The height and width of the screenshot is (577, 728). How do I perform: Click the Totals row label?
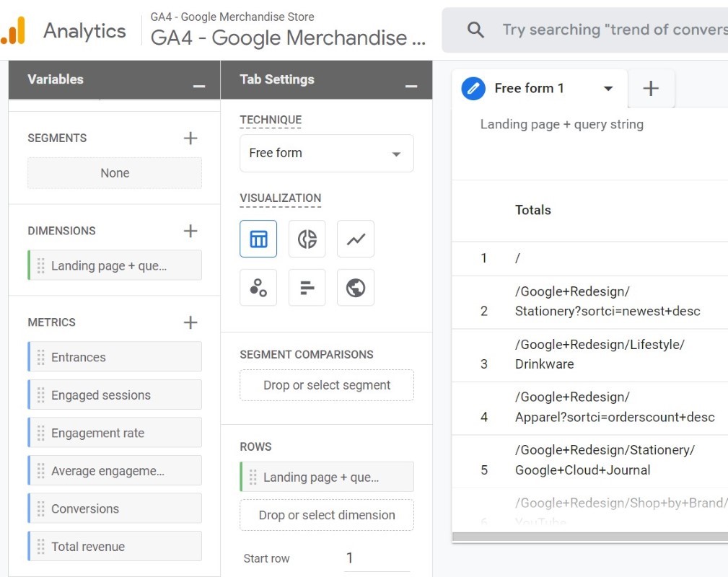(532, 210)
